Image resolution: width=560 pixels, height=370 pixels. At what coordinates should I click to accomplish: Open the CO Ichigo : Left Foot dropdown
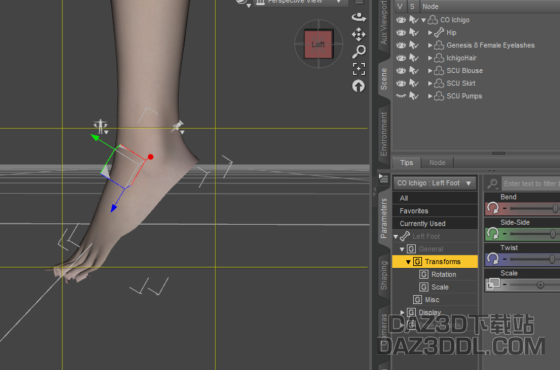(x=435, y=183)
